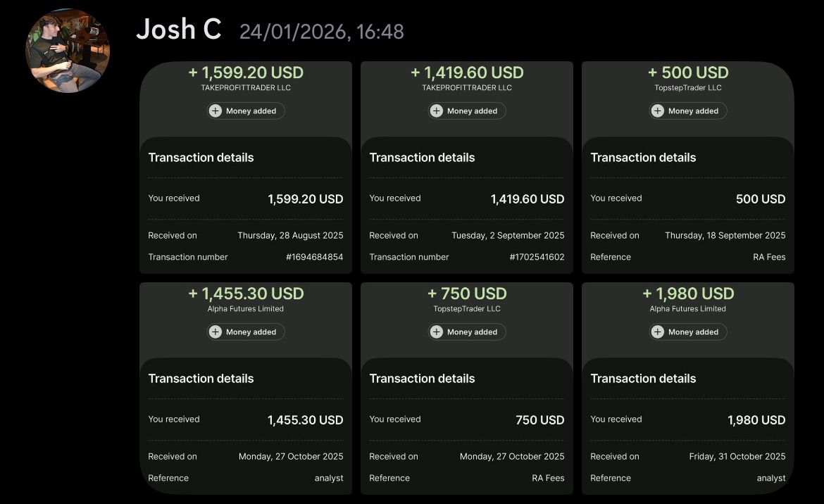Click the "+ 1,980 USD" amount header

(688, 294)
